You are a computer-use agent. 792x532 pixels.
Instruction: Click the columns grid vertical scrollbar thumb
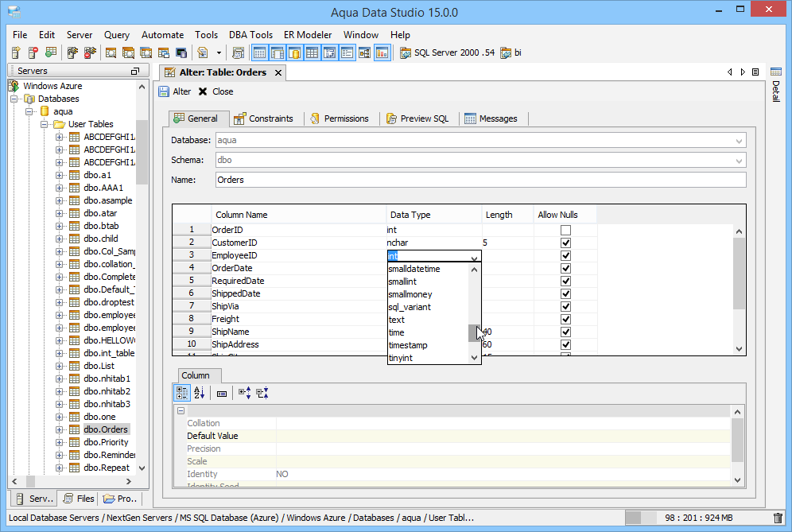click(739, 274)
